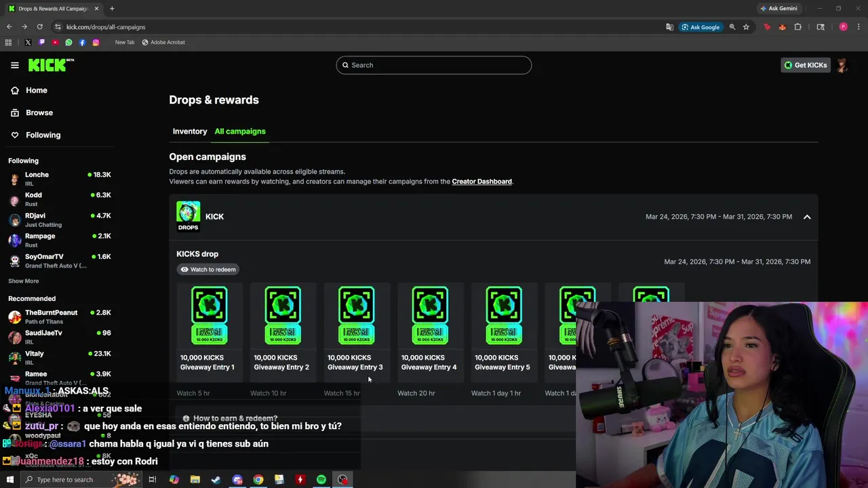Viewport: 868px width, 488px height.
Task: Open the Twitch bookmark
Action: point(41,42)
